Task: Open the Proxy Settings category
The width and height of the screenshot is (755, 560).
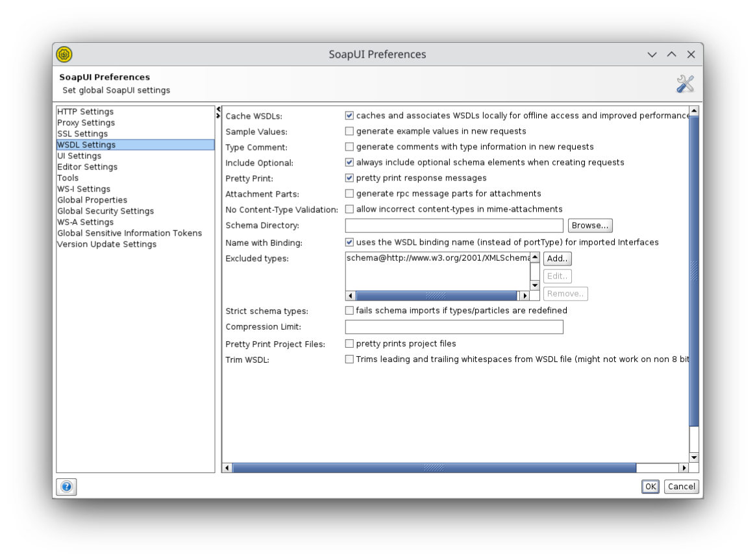Action: (x=86, y=123)
